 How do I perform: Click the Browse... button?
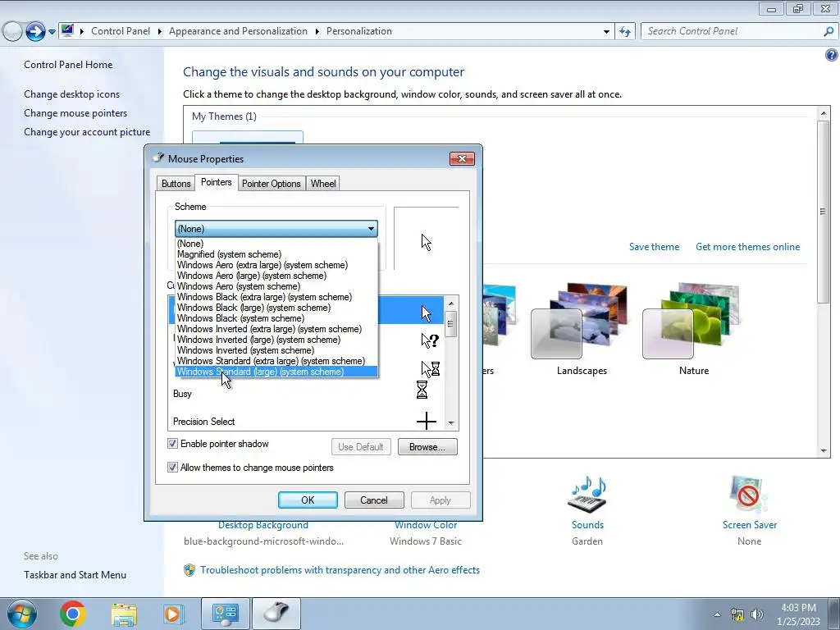coord(427,447)
